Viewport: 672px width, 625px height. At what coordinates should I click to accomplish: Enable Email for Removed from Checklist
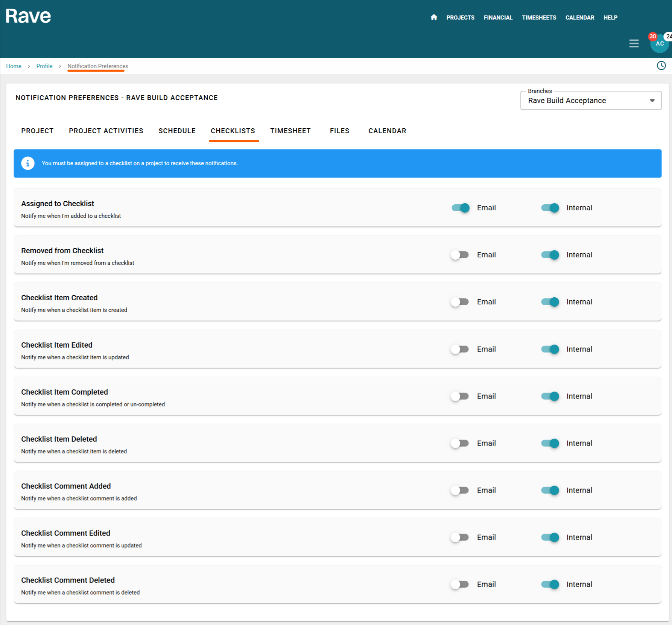(460, 255)
